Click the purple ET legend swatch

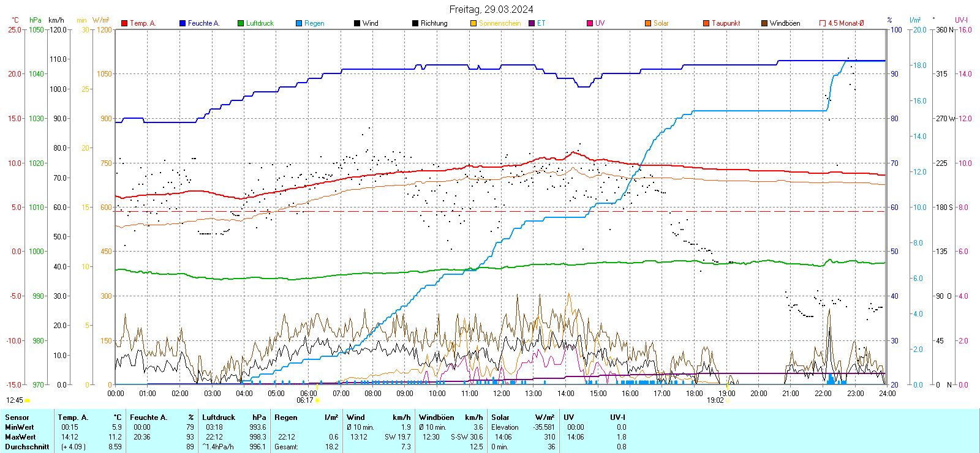[532, 23]
